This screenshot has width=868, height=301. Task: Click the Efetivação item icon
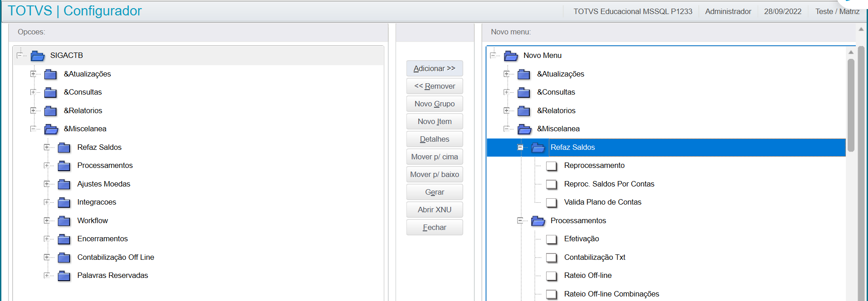tap(552, 239)
